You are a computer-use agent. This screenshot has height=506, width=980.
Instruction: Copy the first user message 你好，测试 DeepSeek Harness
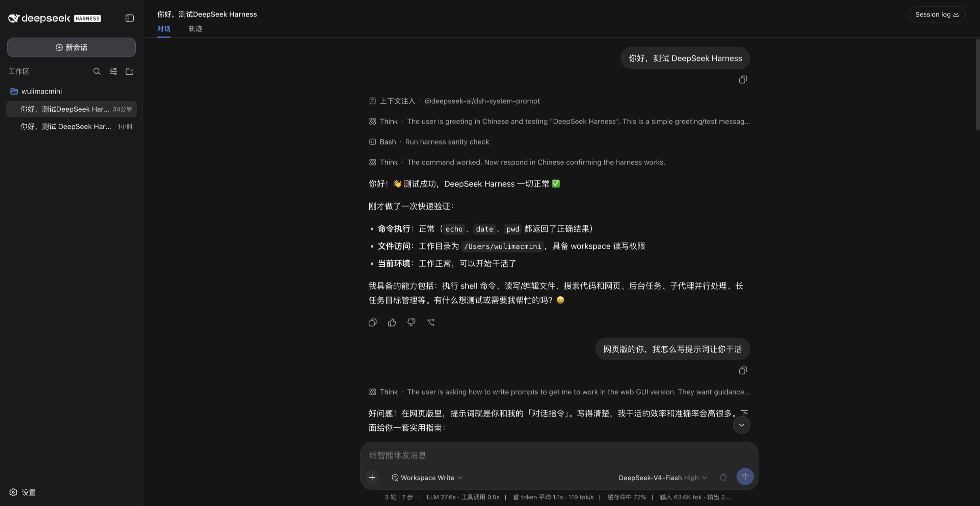click(x=743, y=80)
